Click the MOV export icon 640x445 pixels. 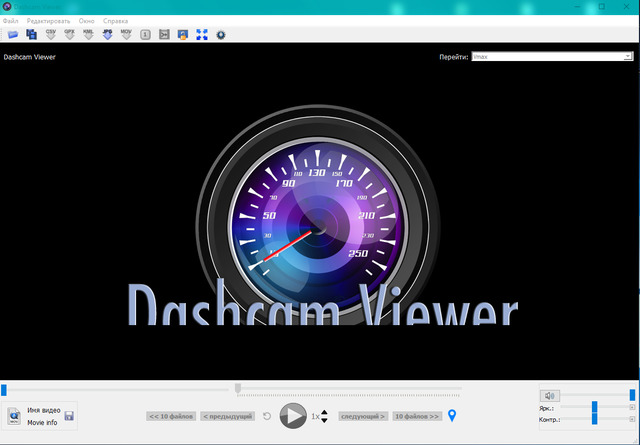tap(126, 34)
